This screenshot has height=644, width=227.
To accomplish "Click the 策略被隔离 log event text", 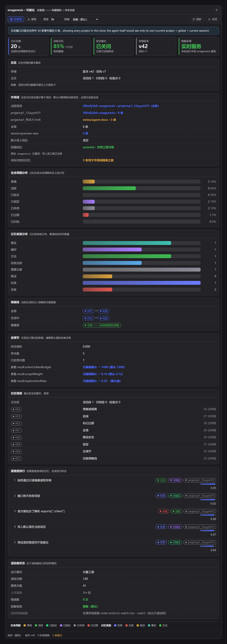I will coord(90,409).
